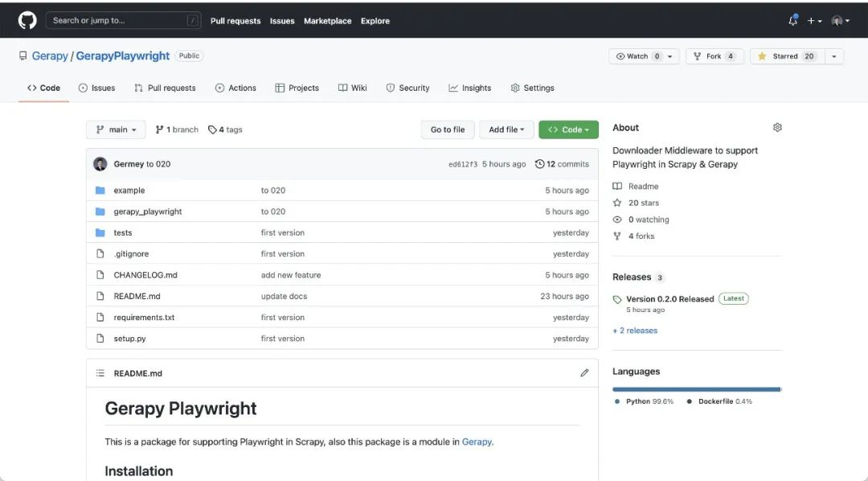The image size is (868, 481).
Task: Open the Projects tab
Action: point(297,88)
